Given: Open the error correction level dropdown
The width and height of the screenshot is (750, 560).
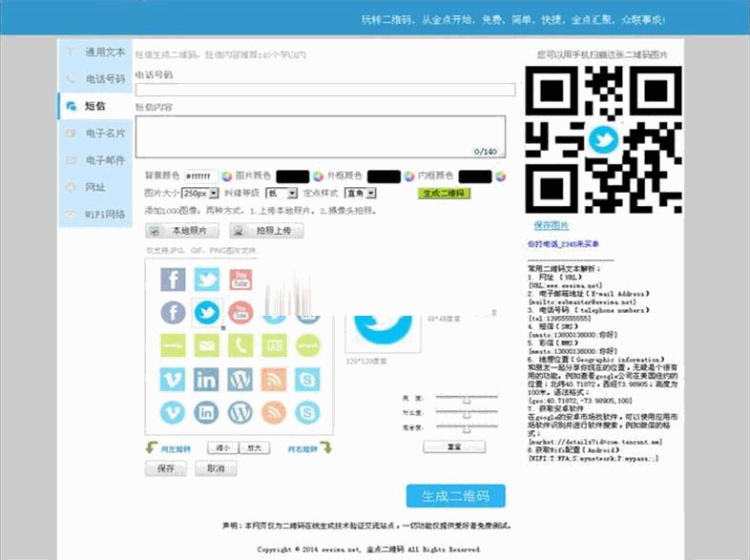Looking at the screenshot, I should (281, 194).
